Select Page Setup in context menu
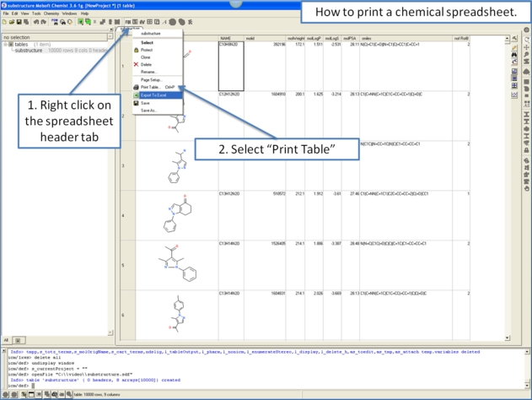 (x=151, y=79)
